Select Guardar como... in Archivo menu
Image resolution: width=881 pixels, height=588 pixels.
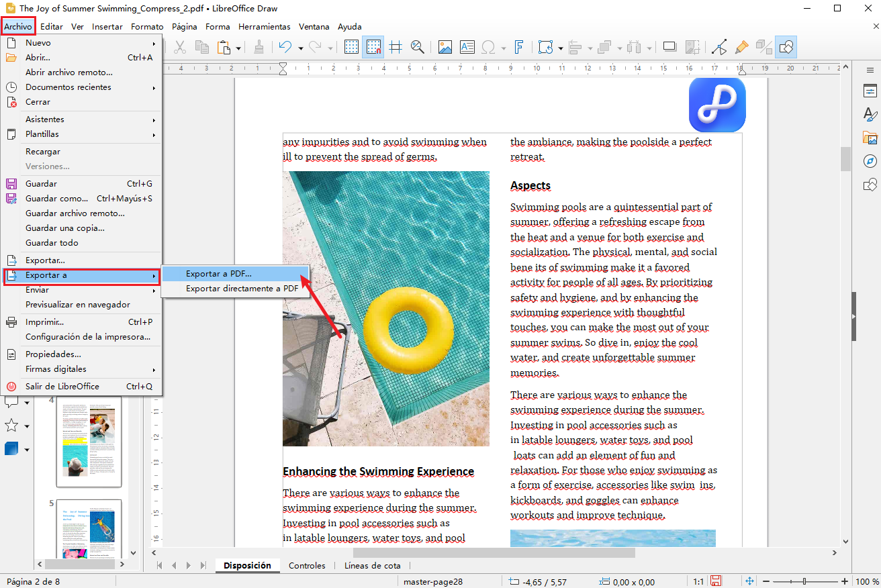pyautogui.click(x=57, y=199)
